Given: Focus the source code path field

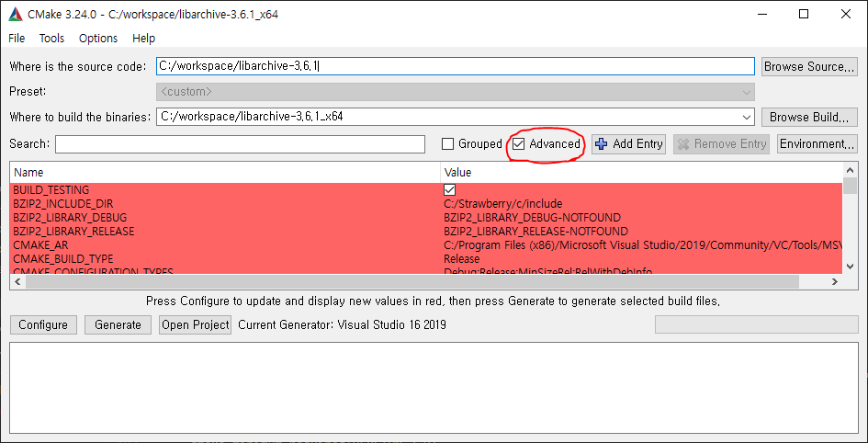Looking at the screenshot, I should [455, 66].
